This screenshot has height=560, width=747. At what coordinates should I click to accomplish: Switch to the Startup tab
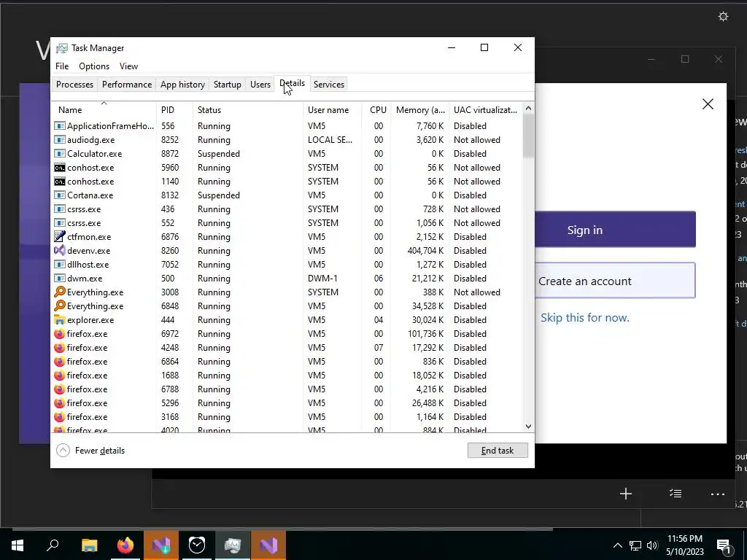click(x=228, y=85)
